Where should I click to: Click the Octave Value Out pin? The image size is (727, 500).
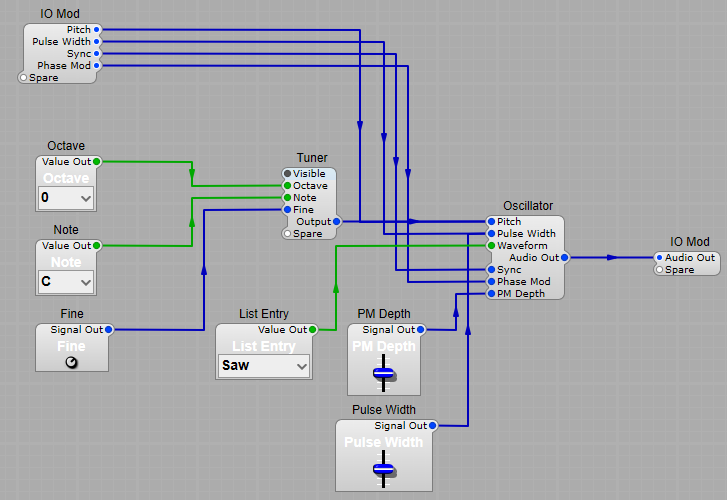click(x=97, y=162)
